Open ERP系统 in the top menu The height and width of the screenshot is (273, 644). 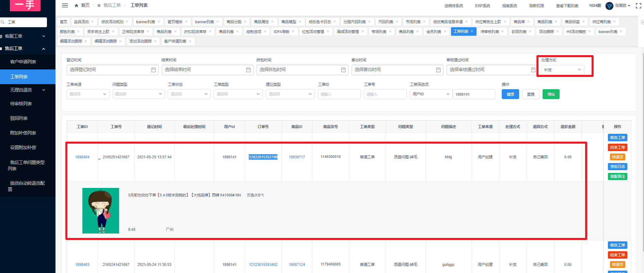pos(483,6)
